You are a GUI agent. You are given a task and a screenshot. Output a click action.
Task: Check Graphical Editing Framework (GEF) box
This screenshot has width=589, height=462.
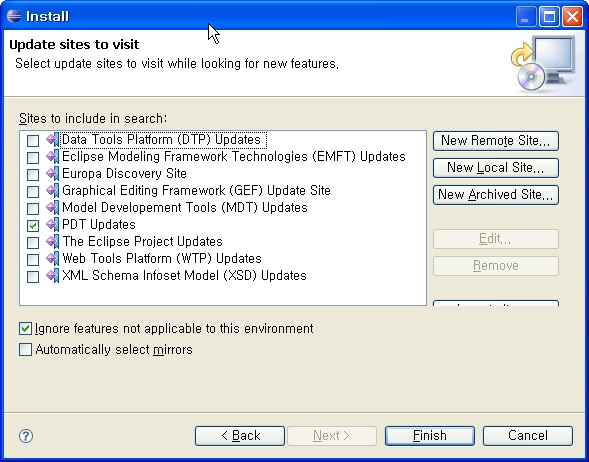33,192
